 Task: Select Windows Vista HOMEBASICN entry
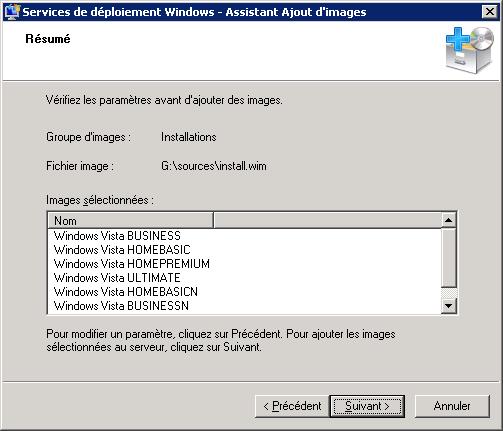pyautogui.click(x=126, y=292)
